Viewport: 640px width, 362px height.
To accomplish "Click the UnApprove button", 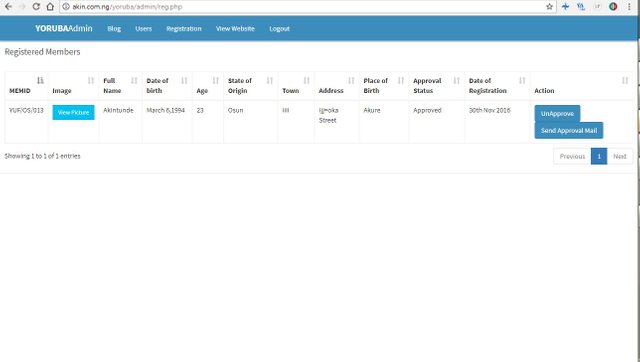I will [557, 113].
